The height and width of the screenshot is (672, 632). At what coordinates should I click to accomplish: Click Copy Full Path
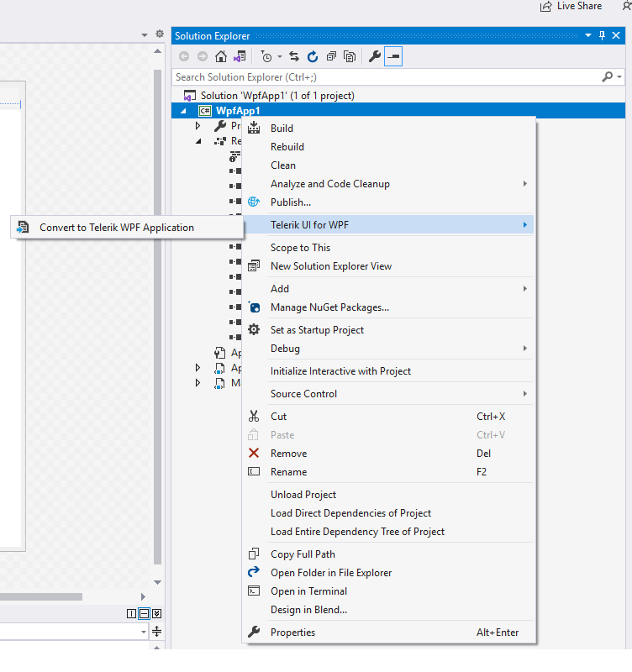[387, 554]
